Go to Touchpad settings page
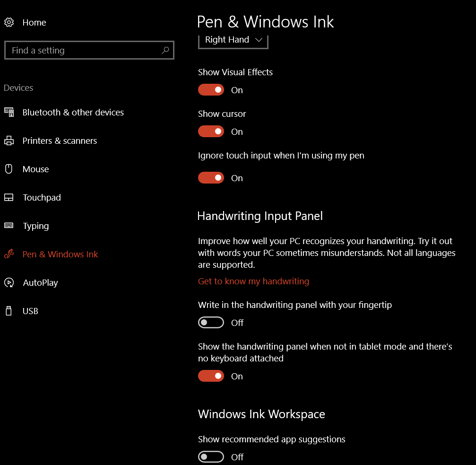 [42, 197]
